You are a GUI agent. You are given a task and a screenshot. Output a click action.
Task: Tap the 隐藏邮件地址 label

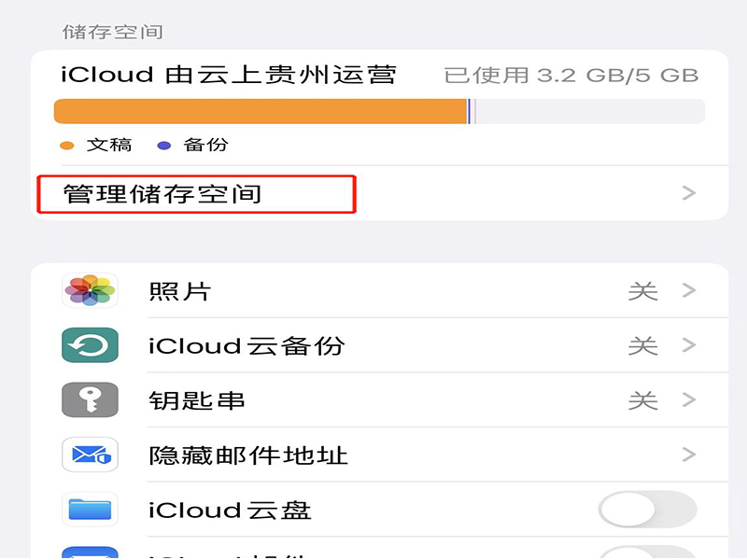coord(248,456)
